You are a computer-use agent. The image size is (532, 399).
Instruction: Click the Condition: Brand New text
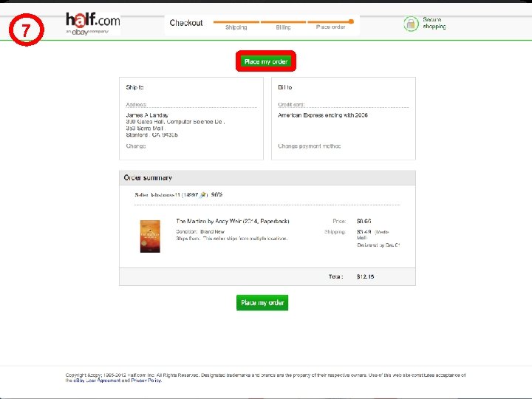point(200,232)
